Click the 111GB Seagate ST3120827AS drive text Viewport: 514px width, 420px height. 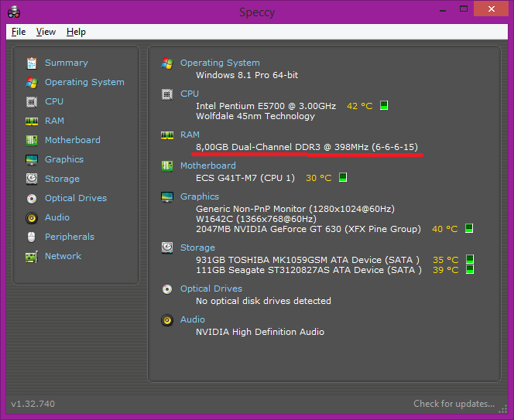tap(309, 270)
